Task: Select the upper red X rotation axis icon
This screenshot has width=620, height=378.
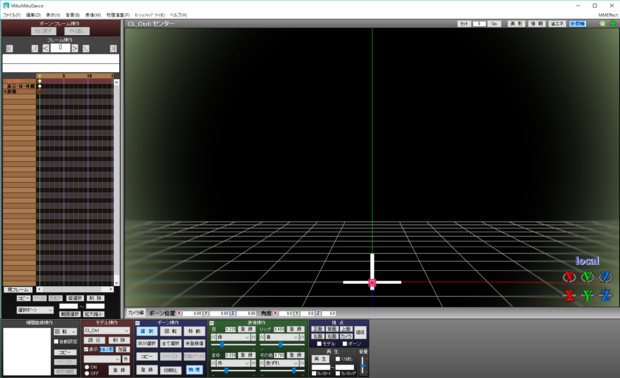Action: pos(569,277)
